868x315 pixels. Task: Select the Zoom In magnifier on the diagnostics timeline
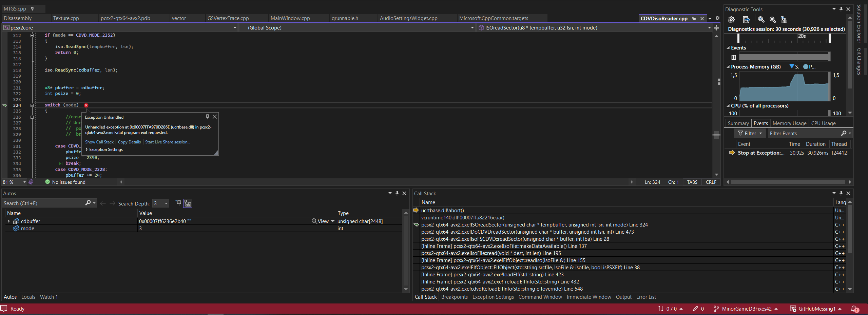pyautogui.click(x=761, y=20)
